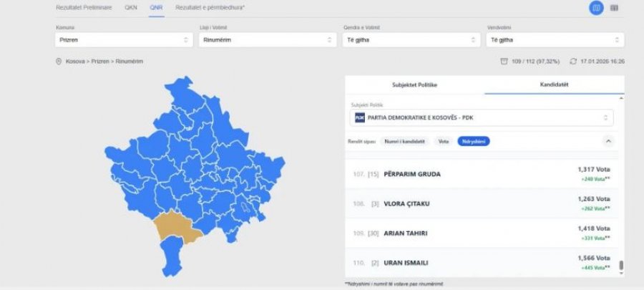
Task: Click the PDK party logo icon
Action: click(x=359, y=117)
